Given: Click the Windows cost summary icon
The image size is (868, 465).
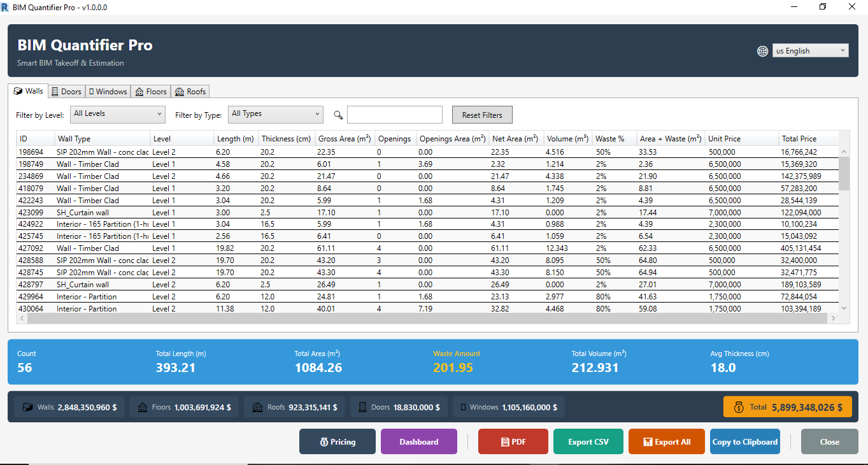Looking at the screenshot, I should pos(463,407).
